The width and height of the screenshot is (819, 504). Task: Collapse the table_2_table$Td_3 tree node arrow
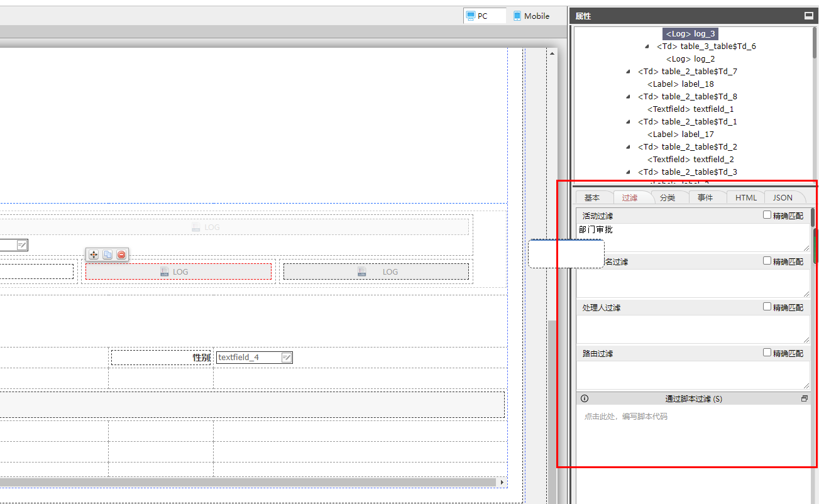point(628,172)
